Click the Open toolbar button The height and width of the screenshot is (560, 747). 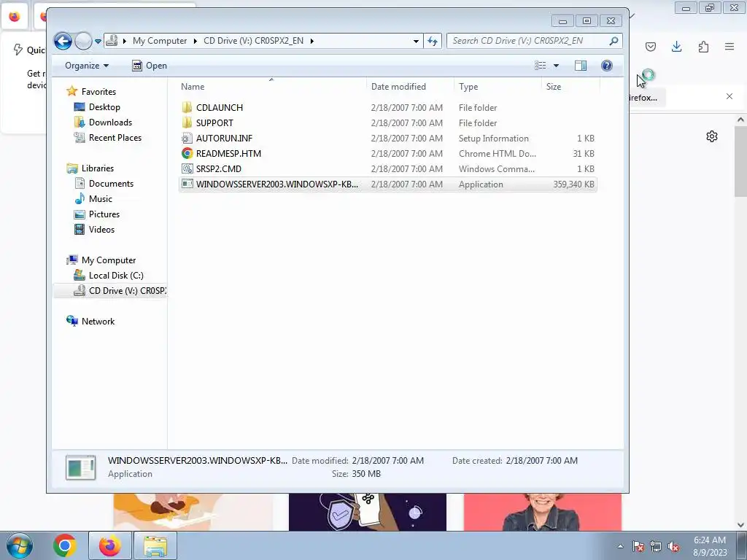point(150,66)
